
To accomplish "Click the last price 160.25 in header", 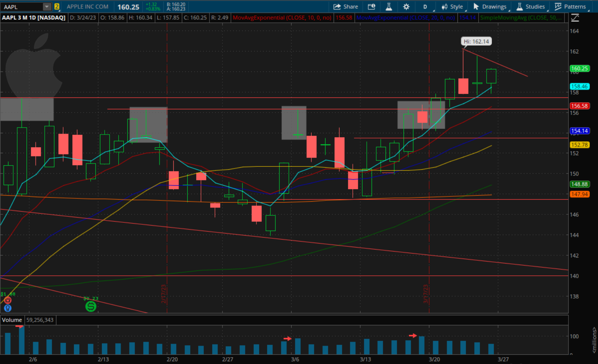I will pos(128,7).
